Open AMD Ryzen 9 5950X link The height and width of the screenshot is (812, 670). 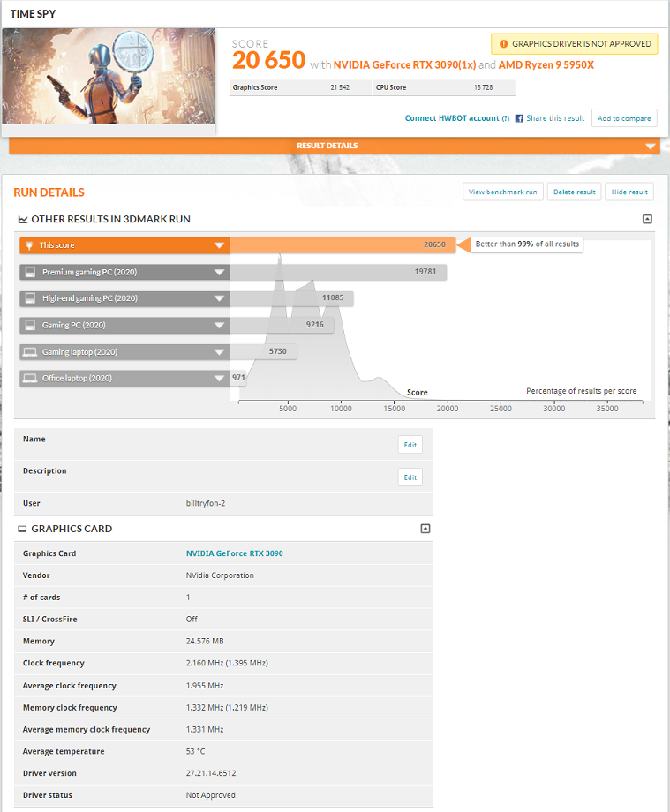click(x=546, y=64)
